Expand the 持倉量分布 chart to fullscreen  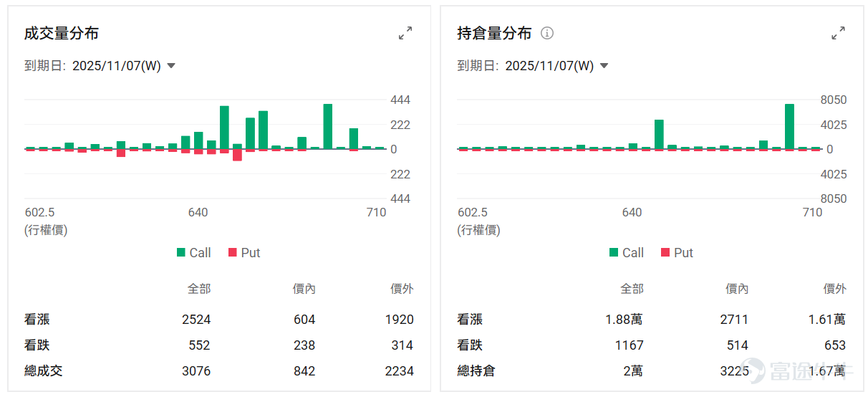click(x=838, y=33)
